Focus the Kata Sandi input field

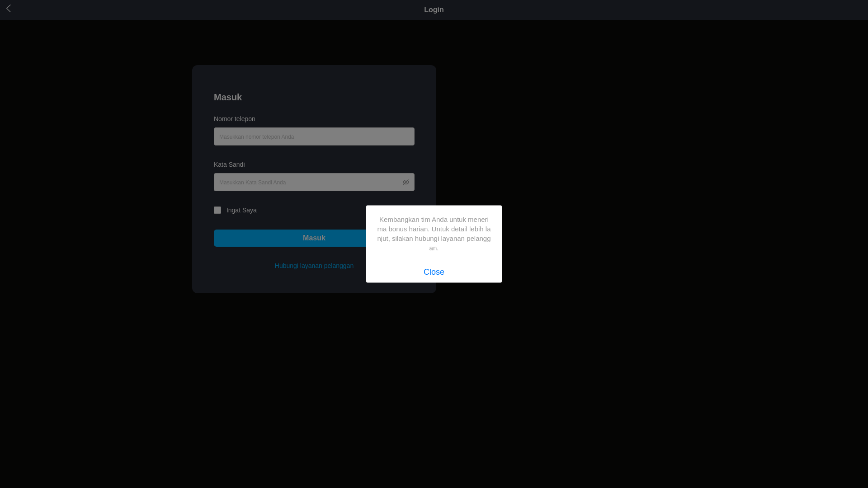314,182
